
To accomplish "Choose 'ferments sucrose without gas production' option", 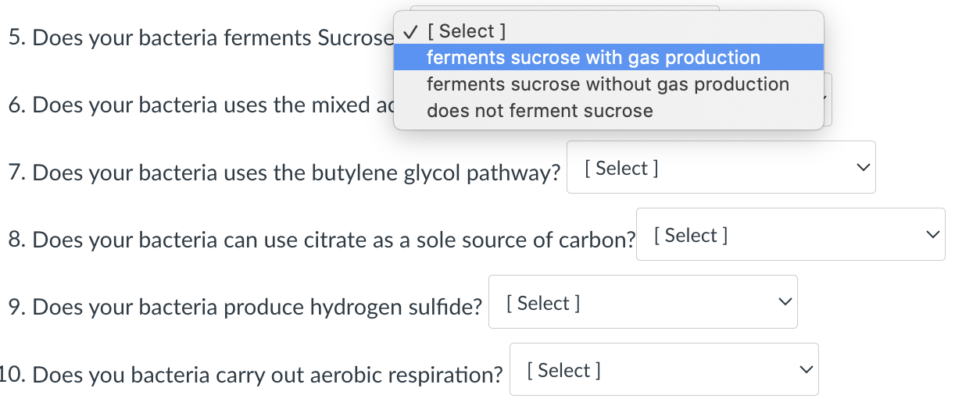I will pos(607,84).
